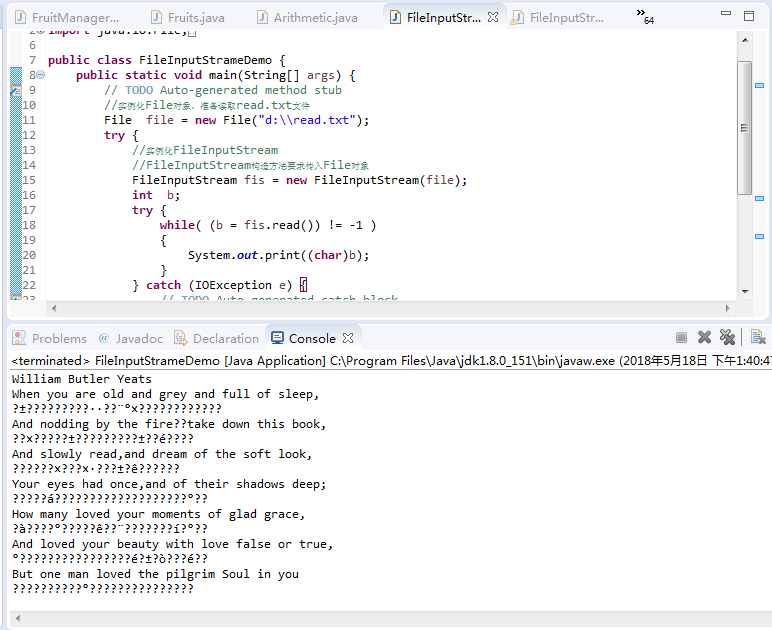Show hidden editor tabs list (64)

pyautogui.click(x=644, y=16)
